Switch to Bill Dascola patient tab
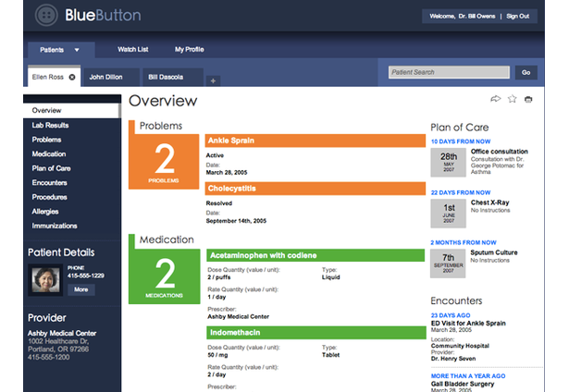 (173, 77)
